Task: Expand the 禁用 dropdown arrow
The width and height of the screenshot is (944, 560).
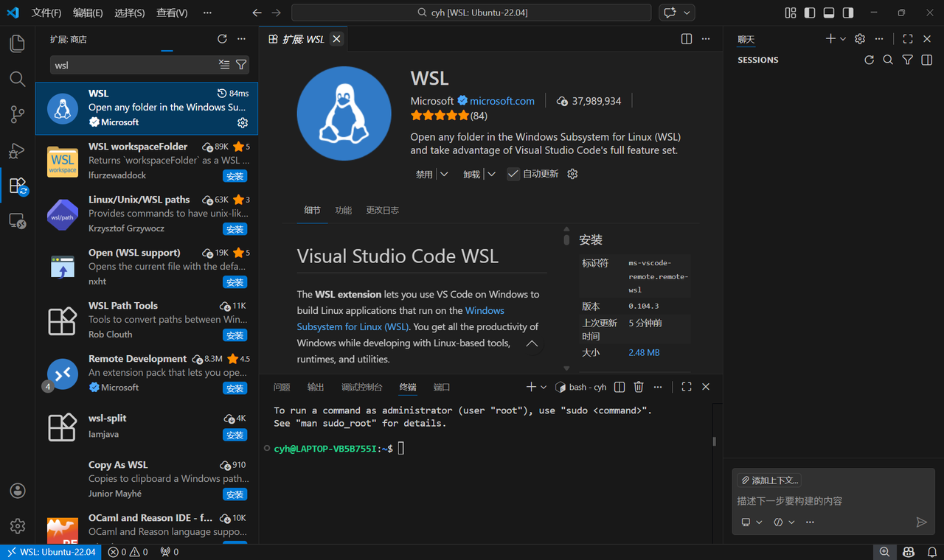Action: [443, 174]
